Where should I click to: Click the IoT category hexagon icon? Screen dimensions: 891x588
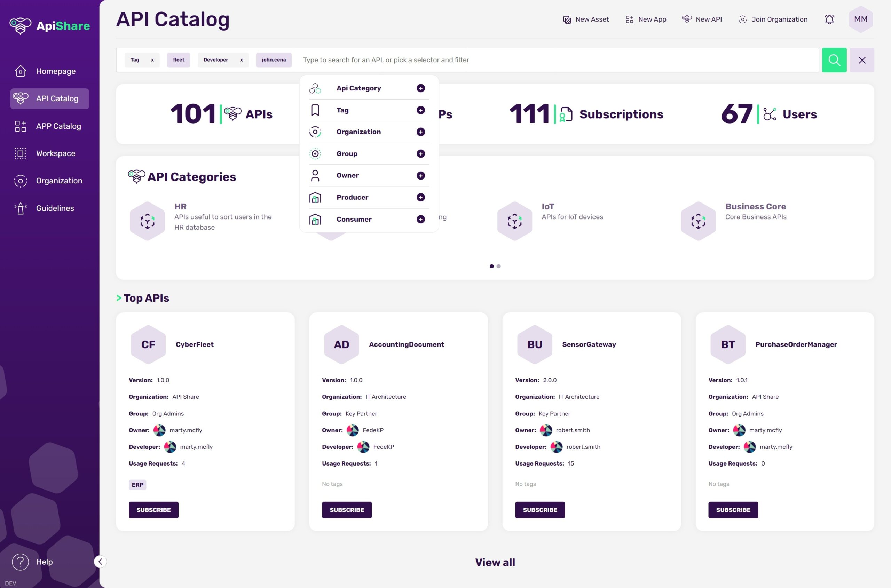coord(514,221)
